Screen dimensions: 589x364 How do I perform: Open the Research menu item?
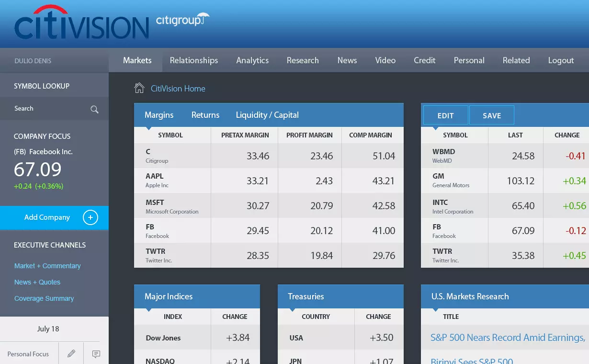click(303, 60)
